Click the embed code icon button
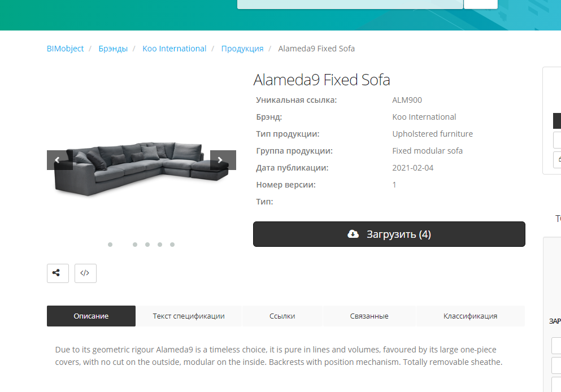561x392 pixels. pos(85,273)
